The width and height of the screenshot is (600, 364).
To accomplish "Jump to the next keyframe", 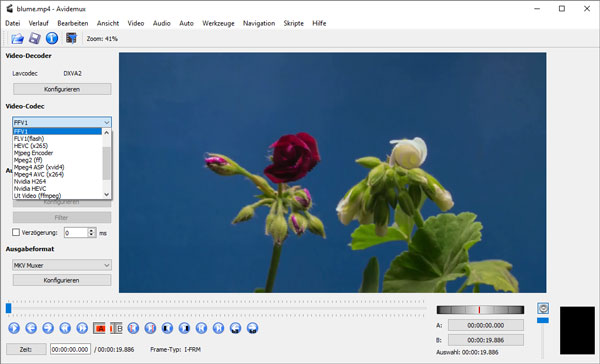I will 82,328.
